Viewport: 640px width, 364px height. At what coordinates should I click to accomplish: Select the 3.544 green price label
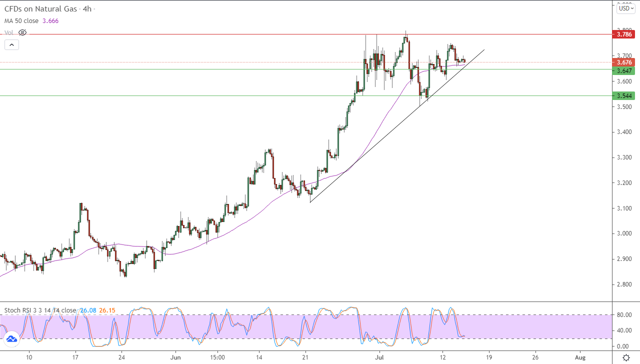pyautogui.click(x=623, y=95)
